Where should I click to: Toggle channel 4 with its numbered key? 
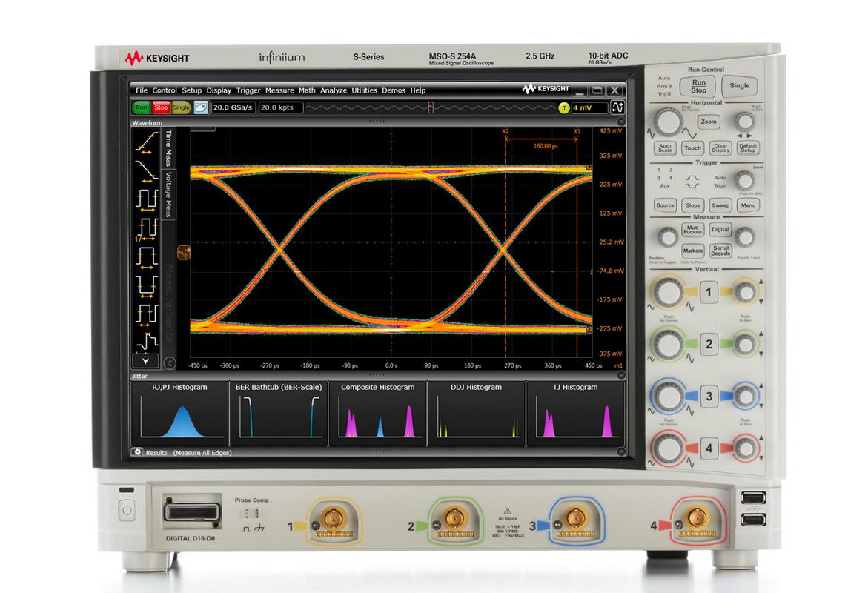(709, 448)
